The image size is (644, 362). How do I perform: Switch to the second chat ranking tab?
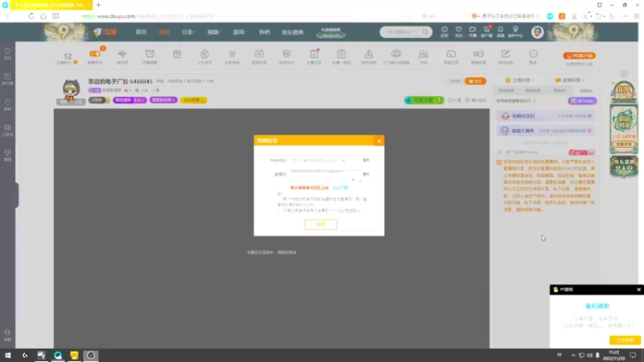tap(533, 90)
